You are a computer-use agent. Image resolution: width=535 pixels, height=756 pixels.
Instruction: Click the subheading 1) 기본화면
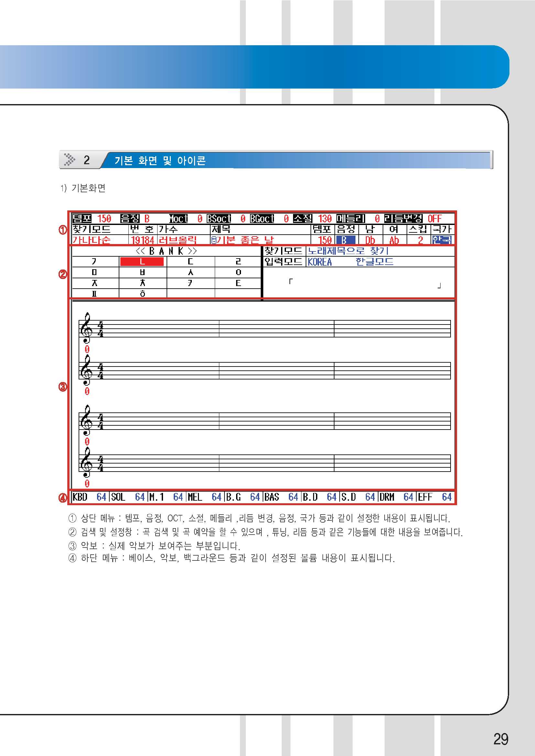pos(83,188)
